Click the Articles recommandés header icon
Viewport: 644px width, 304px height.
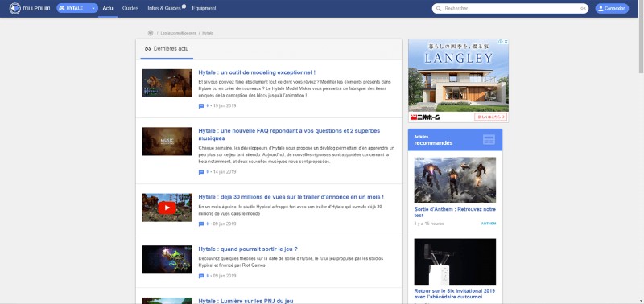pyautogui.click(x=489, y=139)
